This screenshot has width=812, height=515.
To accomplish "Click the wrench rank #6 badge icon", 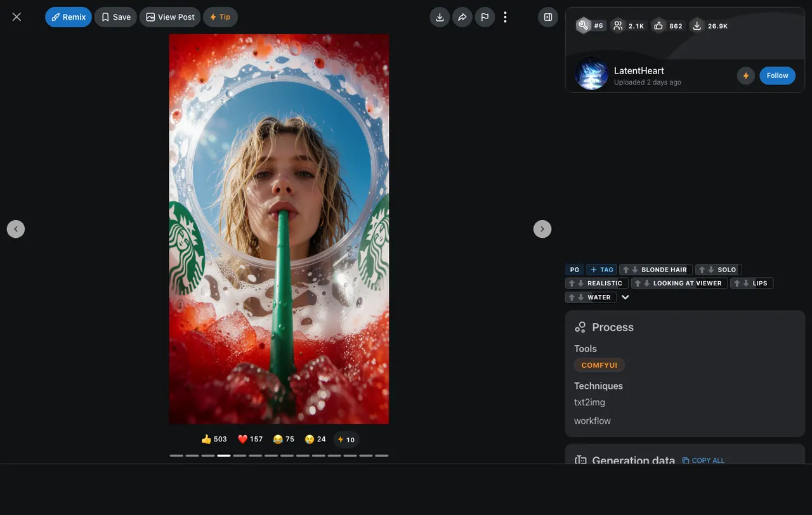I will [x=583, y=25].
